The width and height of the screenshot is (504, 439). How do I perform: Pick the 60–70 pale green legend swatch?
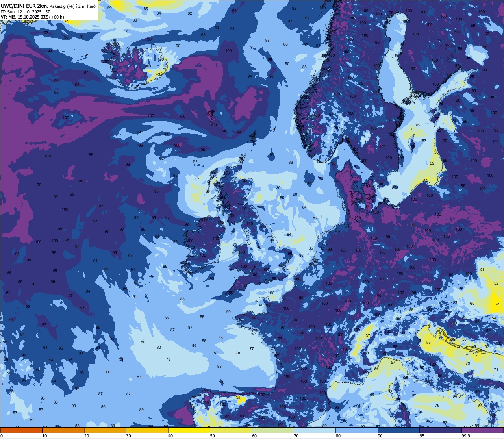click(x=273, y=430)
